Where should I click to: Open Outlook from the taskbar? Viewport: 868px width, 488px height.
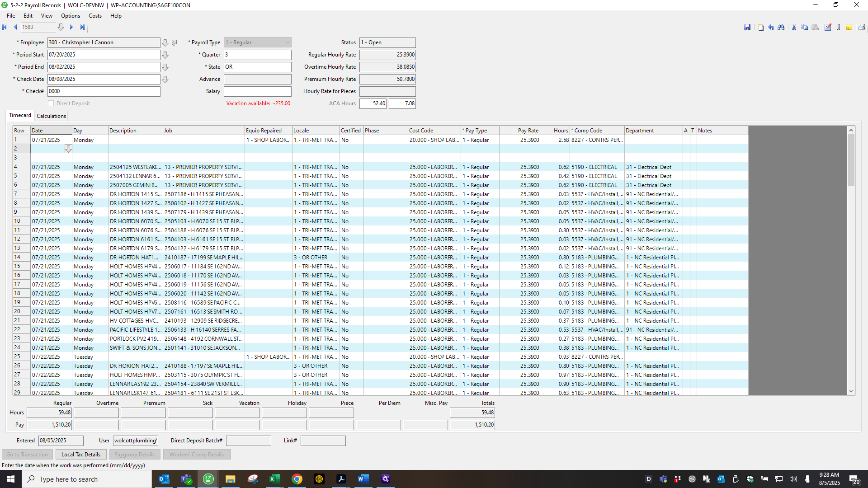pos(164,479)
